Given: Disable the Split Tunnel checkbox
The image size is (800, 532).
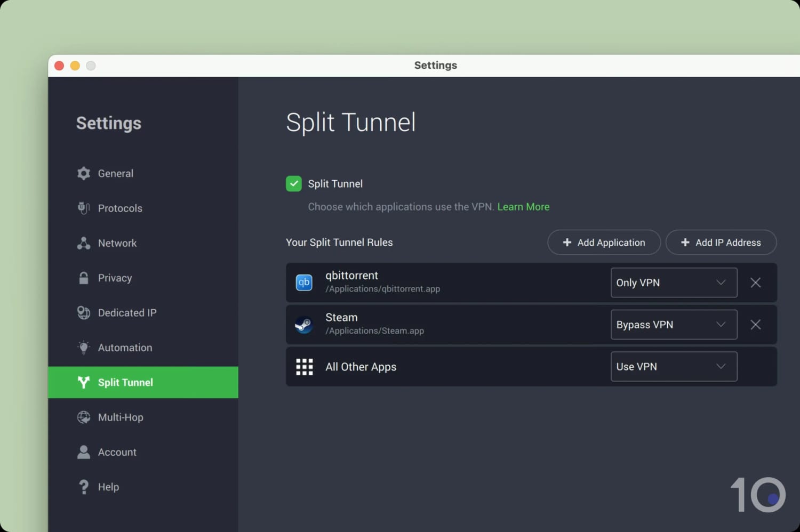Looking at the screenshot, I should (x=294, y=183).
